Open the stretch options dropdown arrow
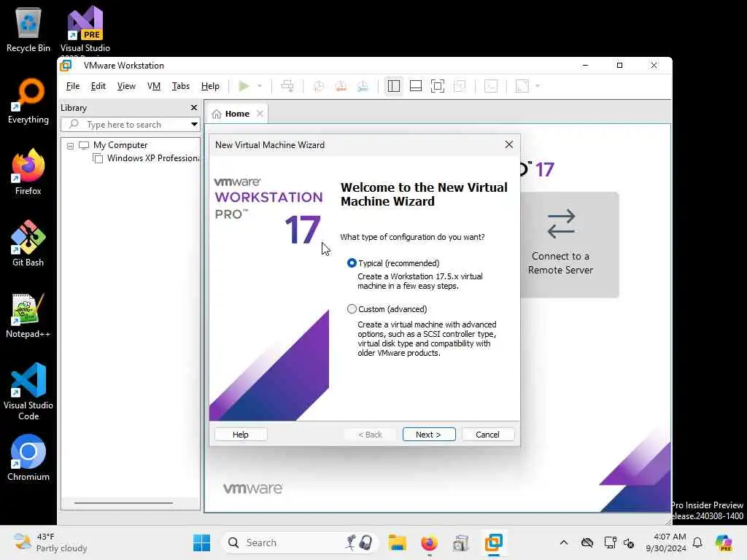Screen dimensions: 747x560 tap(538, 86)
